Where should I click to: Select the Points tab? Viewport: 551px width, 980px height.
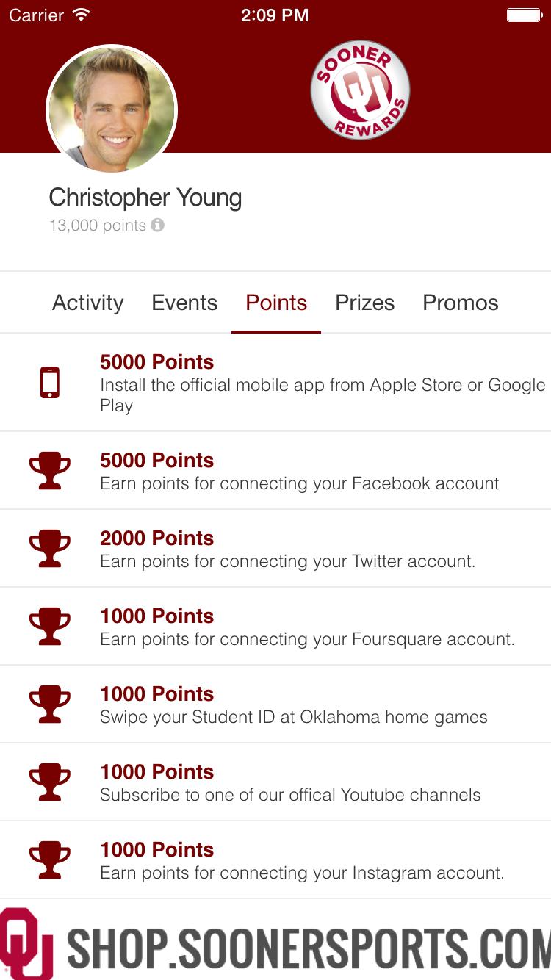276,303
